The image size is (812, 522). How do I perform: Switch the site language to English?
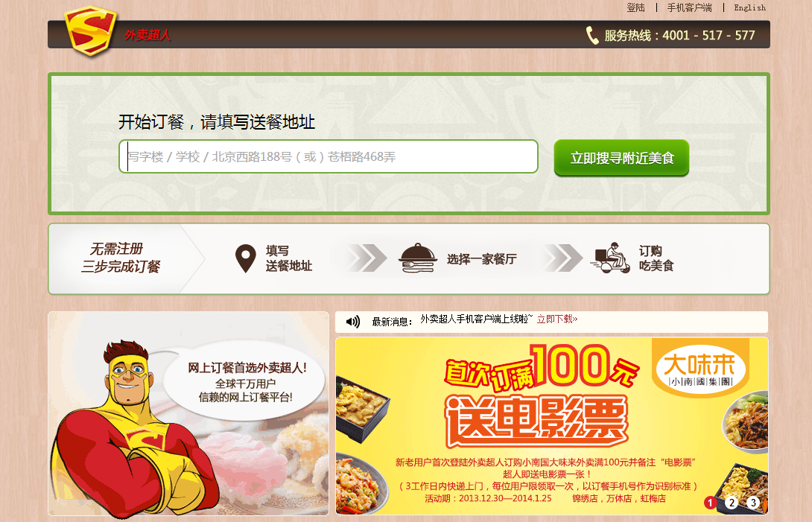(750, 7)
